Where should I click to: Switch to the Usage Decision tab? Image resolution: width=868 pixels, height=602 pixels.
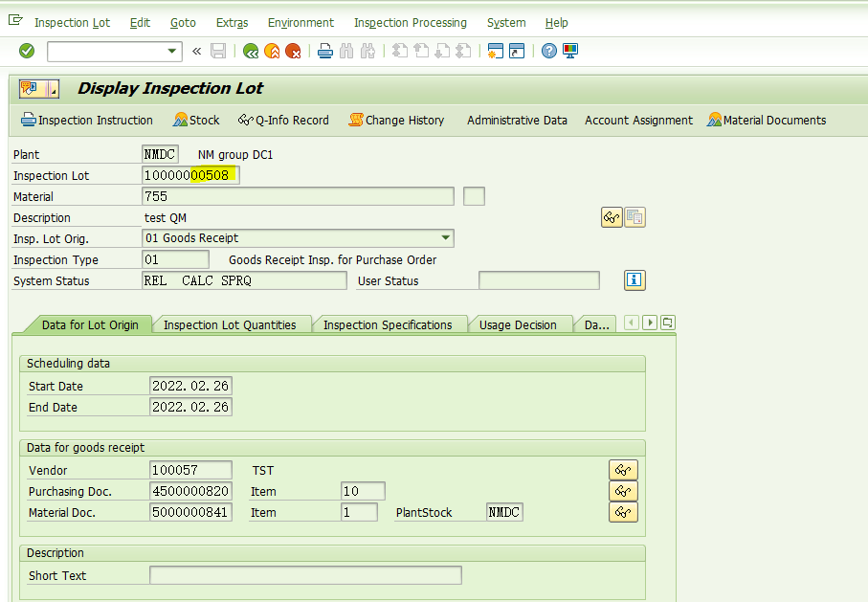(x=520, y=324)
